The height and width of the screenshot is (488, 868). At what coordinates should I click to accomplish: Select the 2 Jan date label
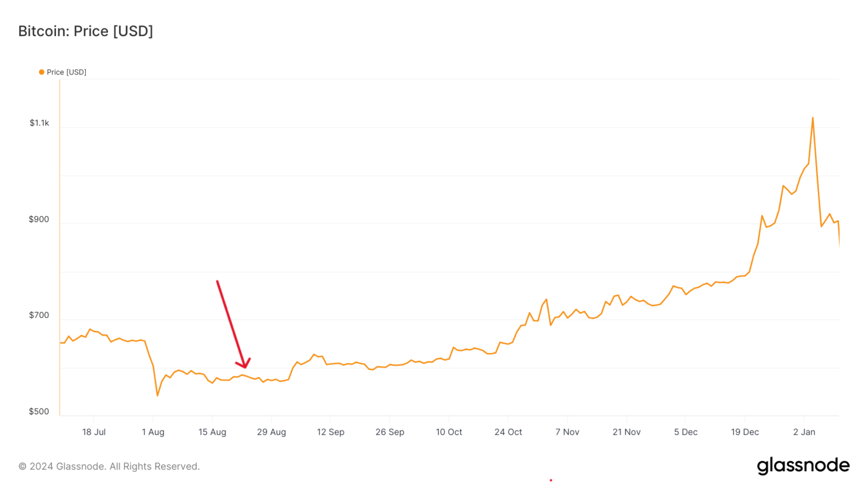[804, 432]
